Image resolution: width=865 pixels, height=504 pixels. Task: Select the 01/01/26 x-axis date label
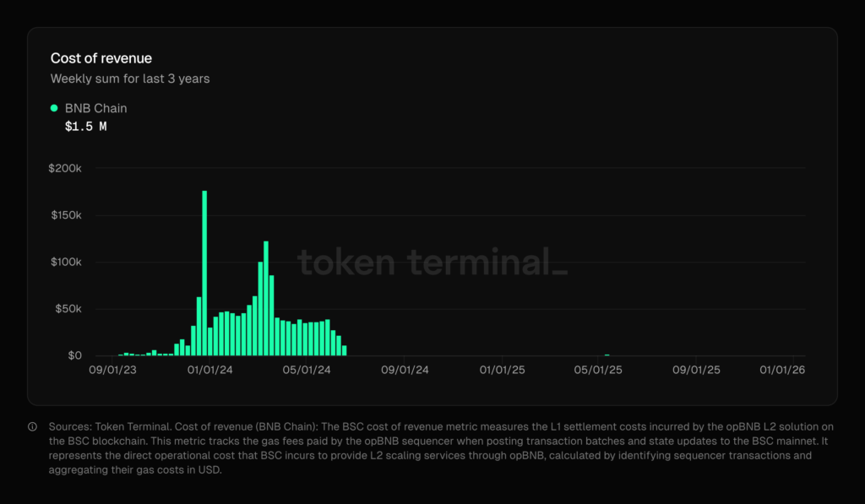pyautogui.click(x=781, y=371)
